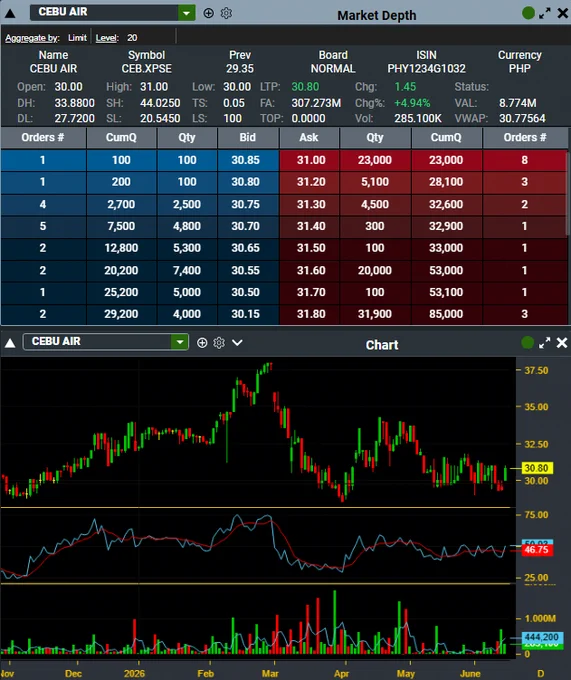The width and height of the screenshot is (571, 680).
Task: Select bid price 30.65
Action: (245, 248)
